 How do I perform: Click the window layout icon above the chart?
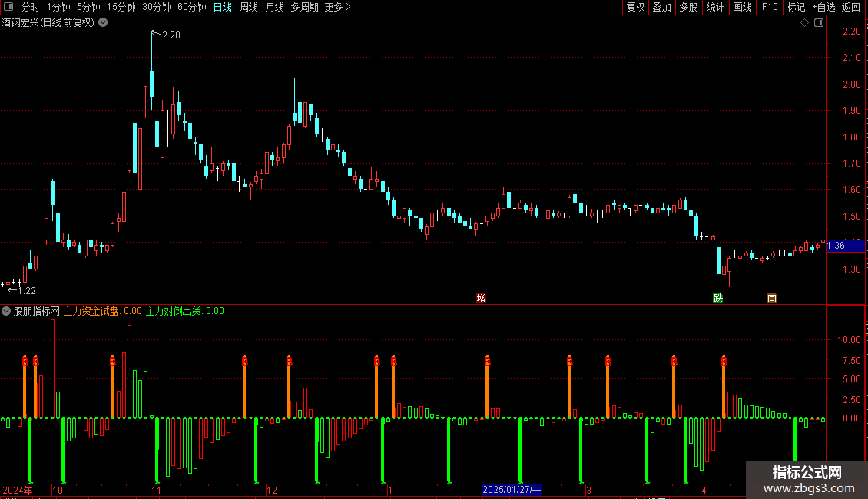click(x=819, y=23)
